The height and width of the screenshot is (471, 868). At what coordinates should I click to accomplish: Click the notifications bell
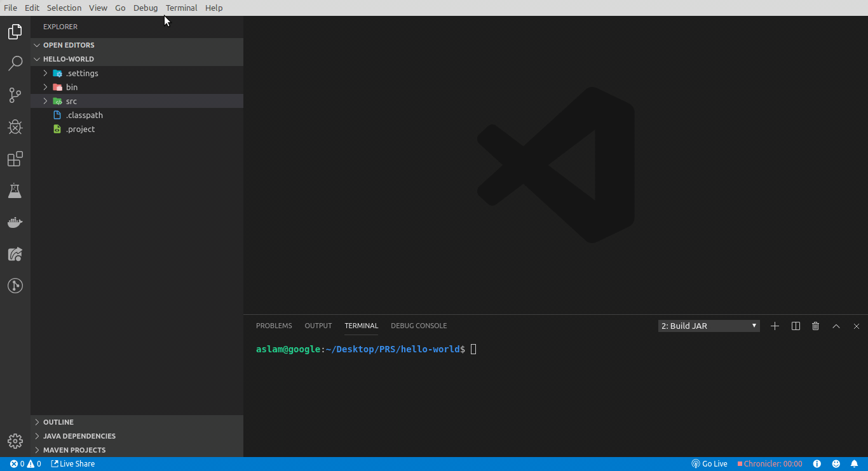pos(854,463)
